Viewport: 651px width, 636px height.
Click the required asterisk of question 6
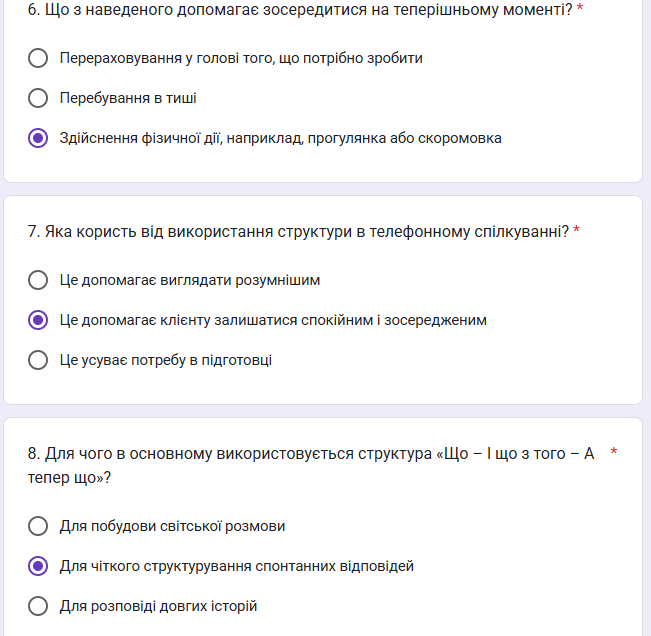580,9
